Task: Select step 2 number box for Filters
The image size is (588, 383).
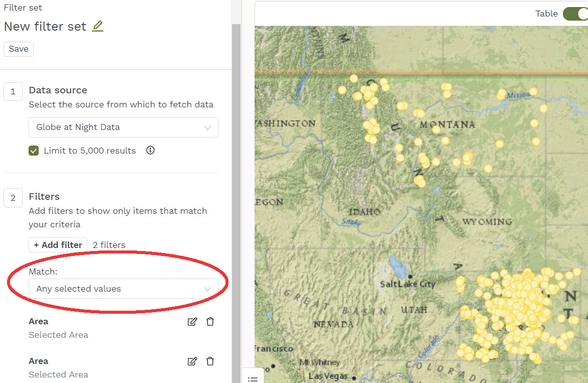Action: (13, 198)
